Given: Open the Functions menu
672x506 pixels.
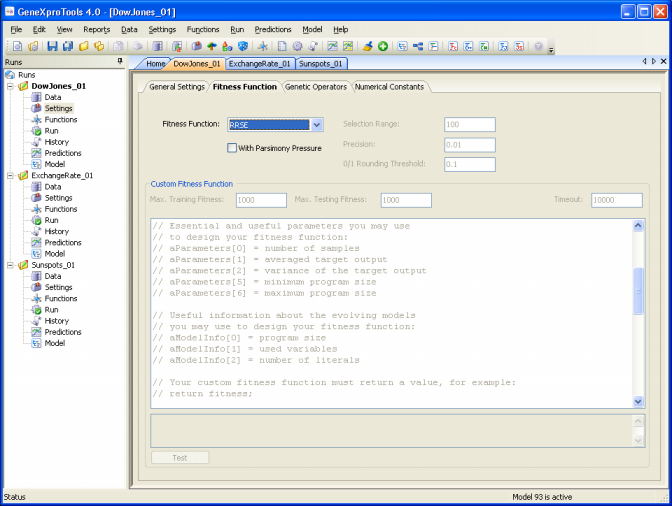Looking at the screenshot, I should pyautogui.click(x=203, y=29).
